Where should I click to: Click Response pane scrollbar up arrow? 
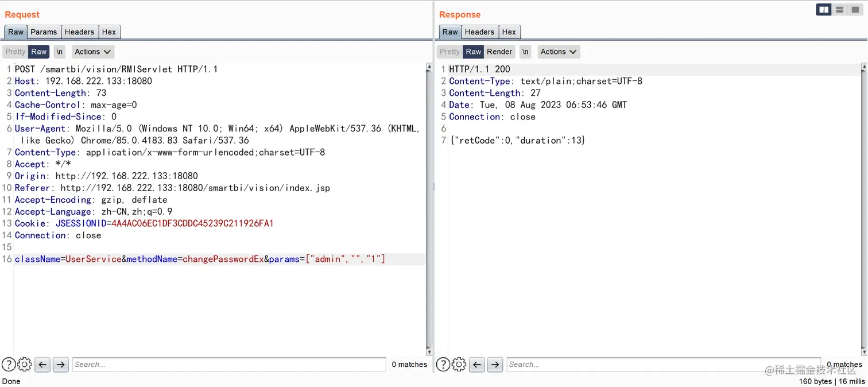[863, 67]
